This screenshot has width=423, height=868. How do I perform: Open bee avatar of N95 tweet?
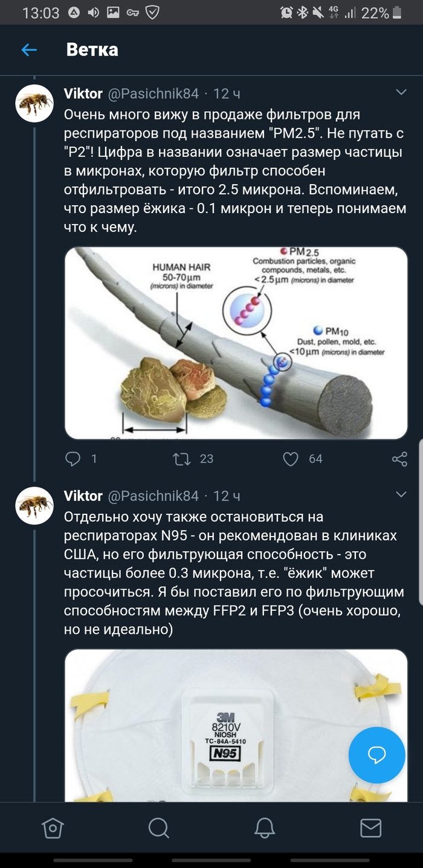34,506
